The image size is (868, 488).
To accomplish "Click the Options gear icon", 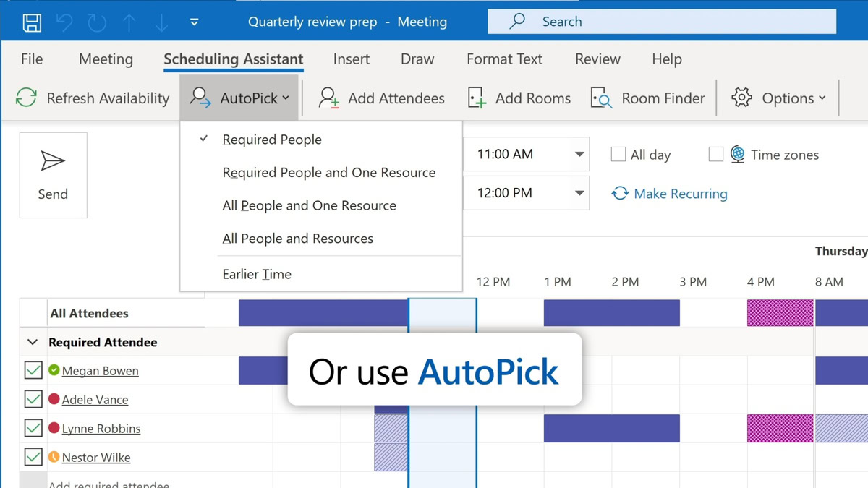I will [741, 98].
